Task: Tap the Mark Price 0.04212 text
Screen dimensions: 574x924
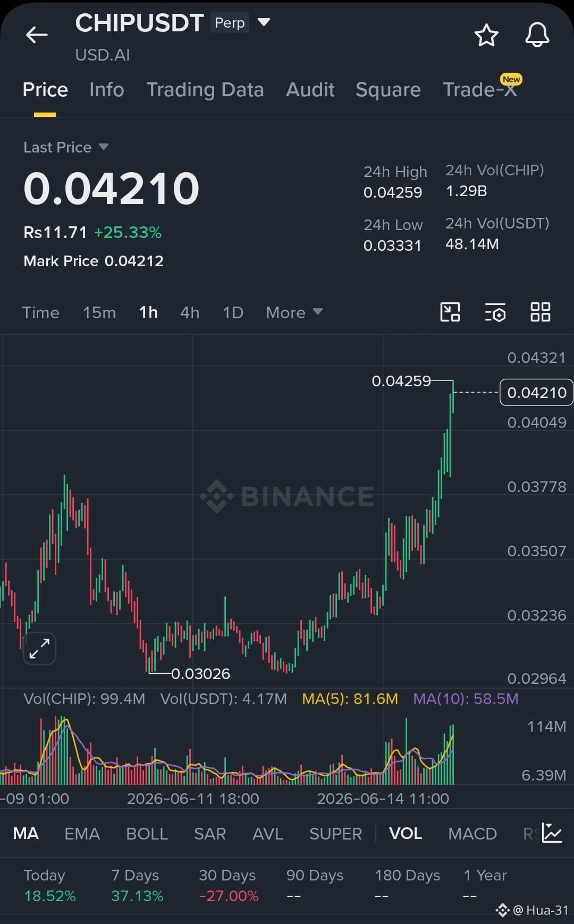Action: [94, 261]
